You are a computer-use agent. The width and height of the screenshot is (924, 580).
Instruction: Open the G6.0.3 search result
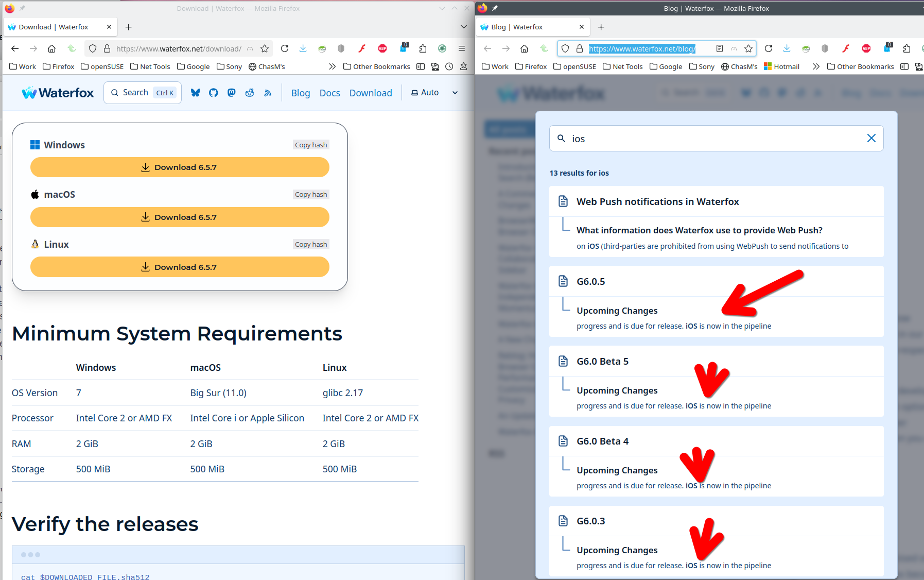pos(716,521)
